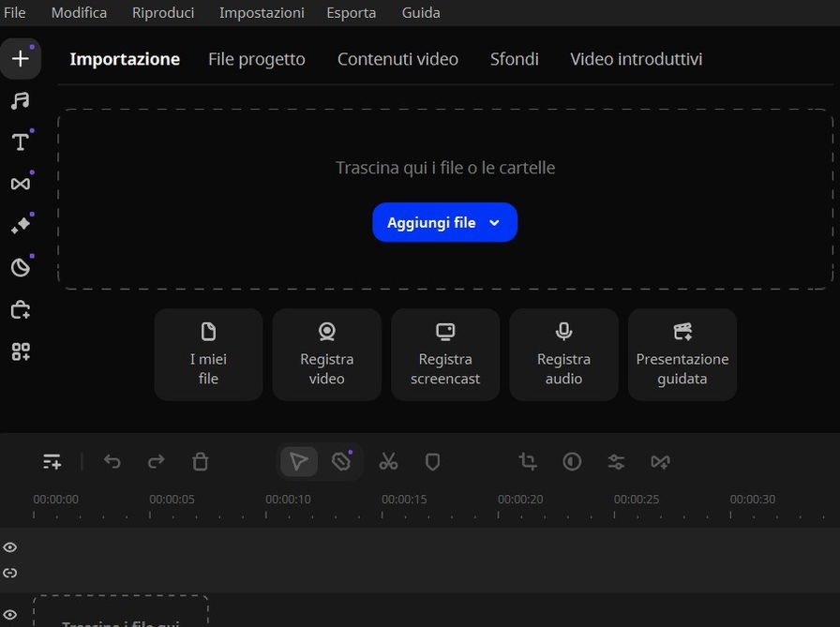Open the add track menu in the timeline toolbar
The image size is (840, 627).
(52, 461)
